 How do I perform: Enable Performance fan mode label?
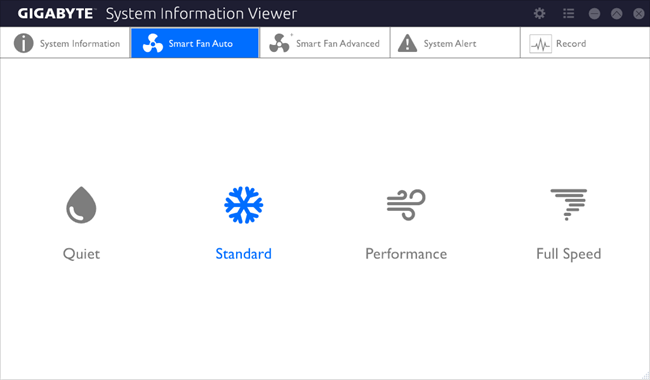pyautogui.click(x=406, y=254)
